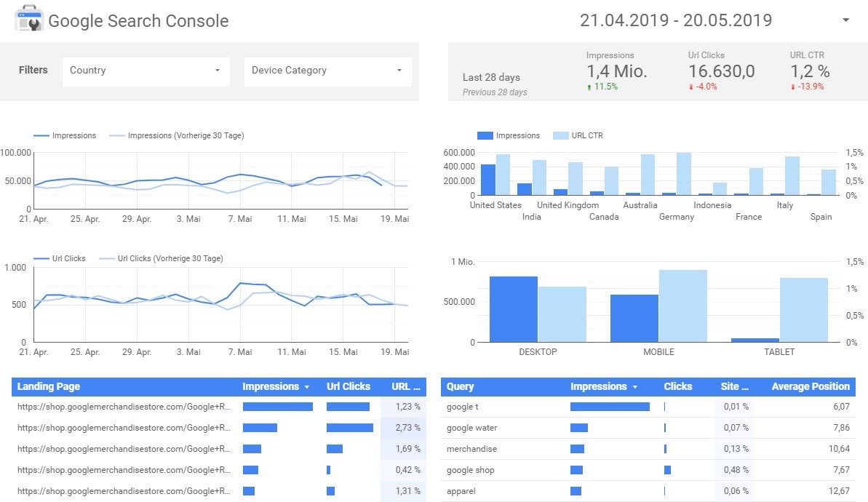Click the Url Clicks column header
Screen dimensions: 868x502
tap(349, 386)
